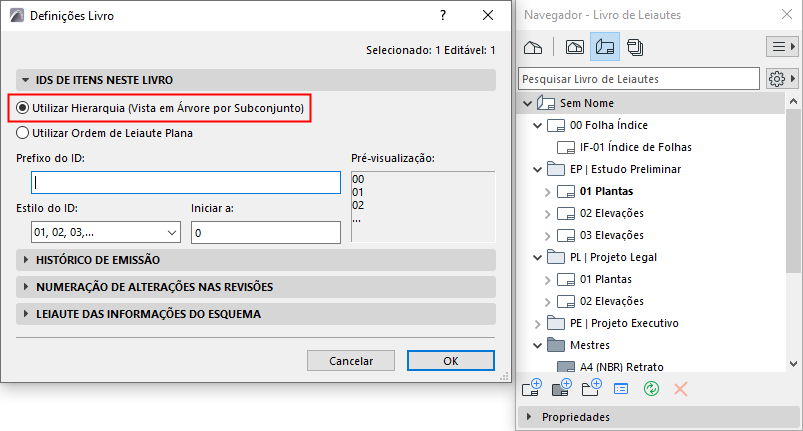Screen dimensions: 803x431
Task: Click New Master Layout icon
Action: [562, 388]
